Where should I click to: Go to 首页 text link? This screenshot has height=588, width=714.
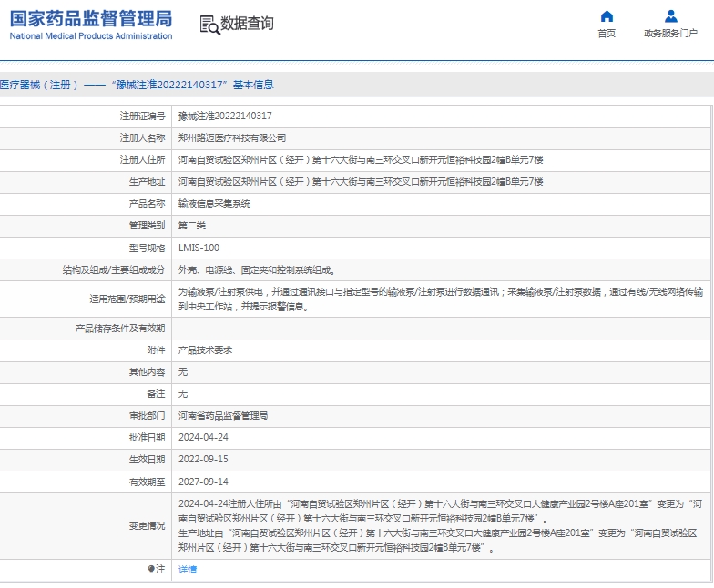607,33
